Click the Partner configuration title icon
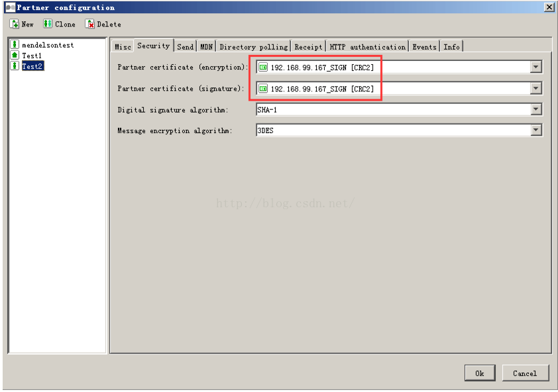The image size is (558, 392). point(11,7)
